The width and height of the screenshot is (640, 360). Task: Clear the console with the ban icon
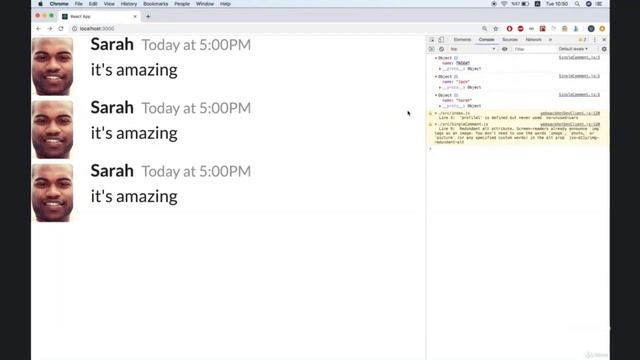coord(441,49)
